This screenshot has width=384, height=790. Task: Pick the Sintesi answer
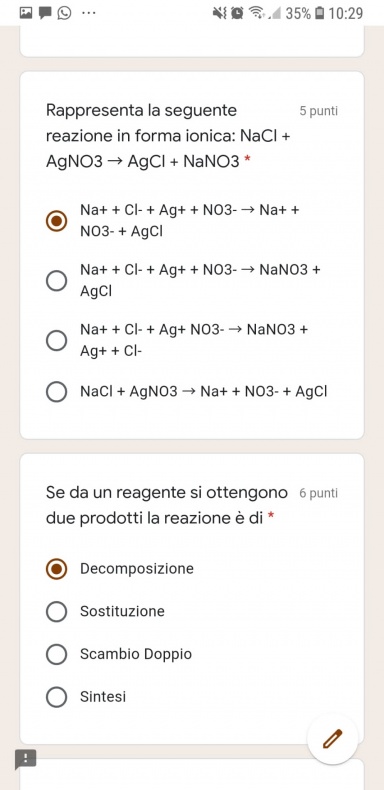click(86, 697)
